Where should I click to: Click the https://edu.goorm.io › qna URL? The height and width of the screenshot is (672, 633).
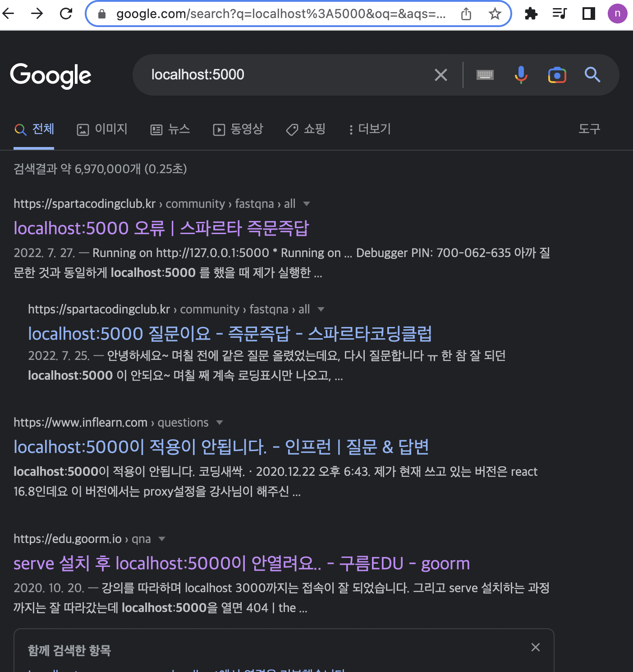point(82,539)
